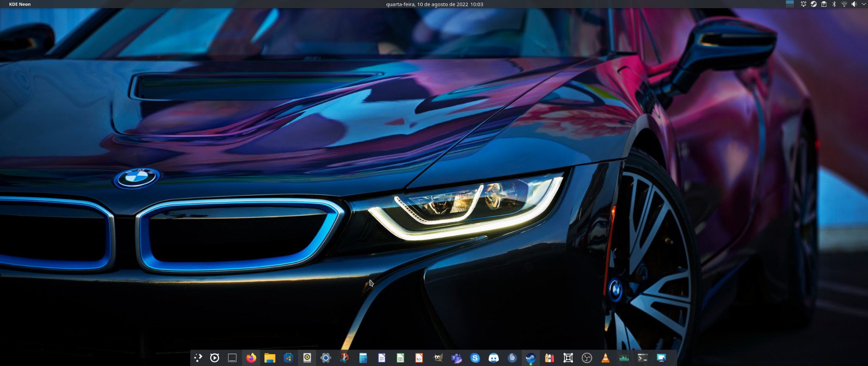Open the terminal icon in dock
The image size is (868, 366).
(643, 358)
